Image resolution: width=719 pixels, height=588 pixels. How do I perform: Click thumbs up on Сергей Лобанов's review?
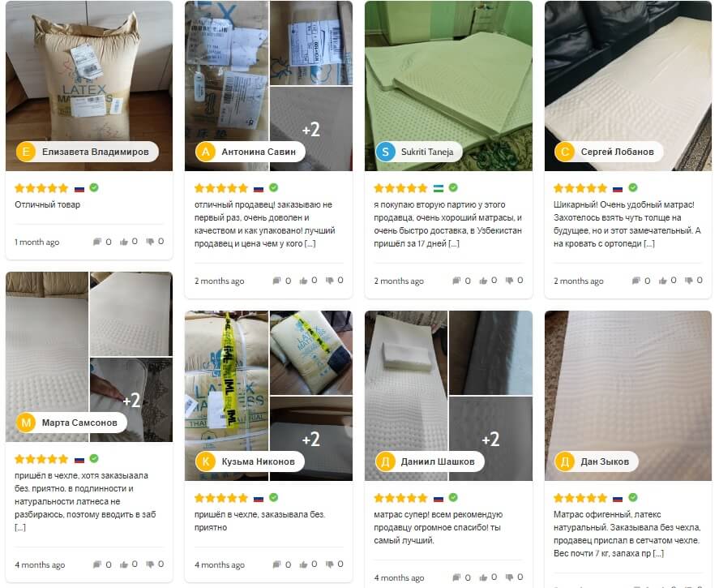pyautogui.click(x=662, y=281)
